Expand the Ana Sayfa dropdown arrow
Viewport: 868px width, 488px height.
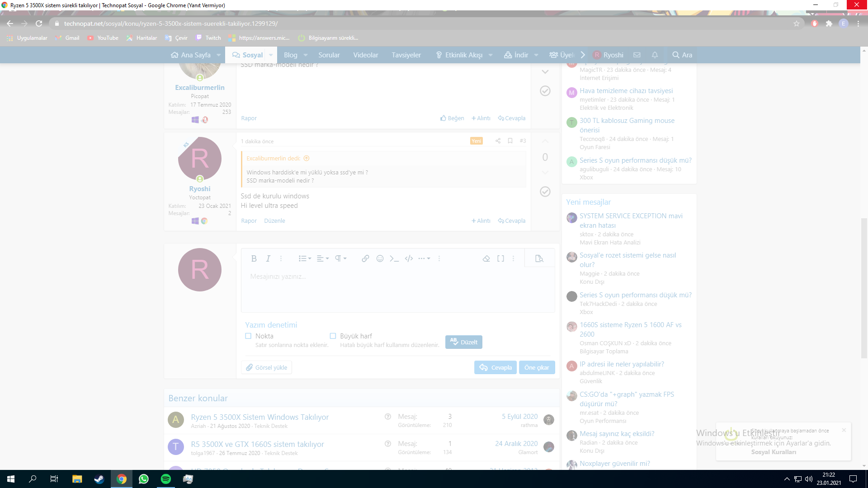(219, 55)
